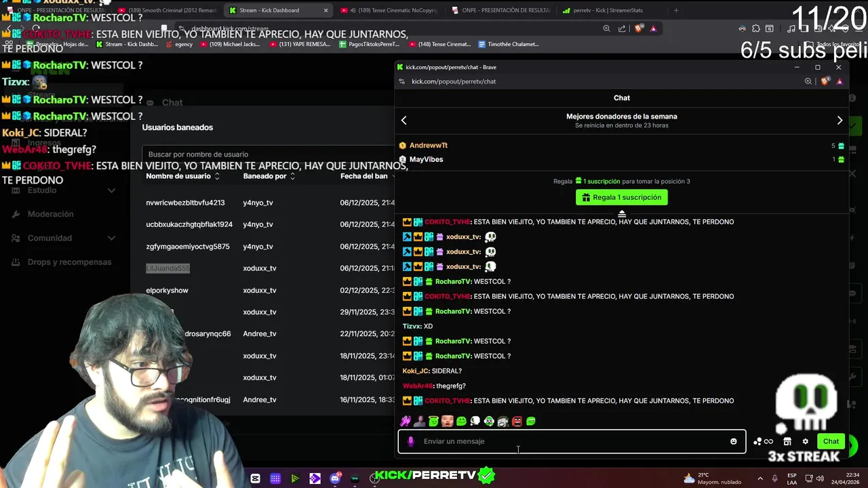The width and height of the screenshot is (868, 488).
Task: Click the gift icon on Regala 1 suscripción button
Action: coord(586,197)
